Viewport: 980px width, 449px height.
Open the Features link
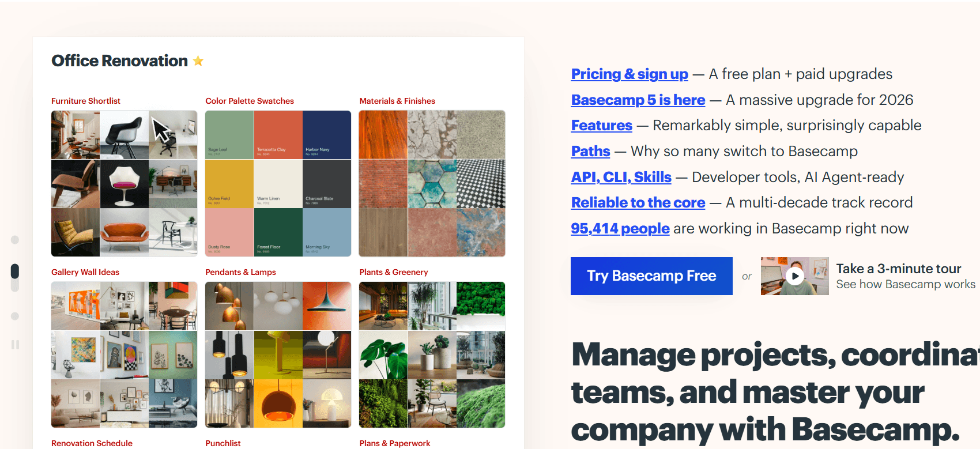(x=601, y=125)
